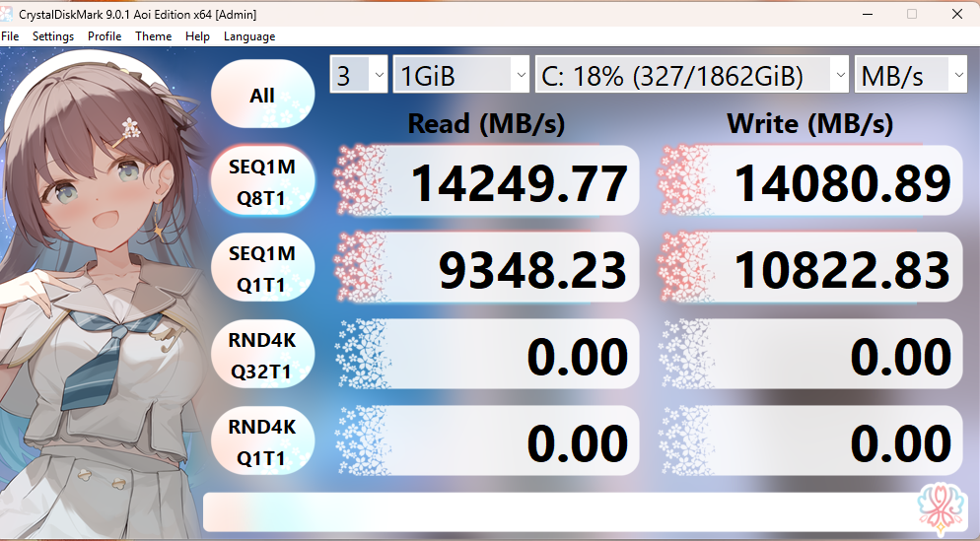Click the CrystalDiskMark app icon in title bar

[x=6, y=14]
